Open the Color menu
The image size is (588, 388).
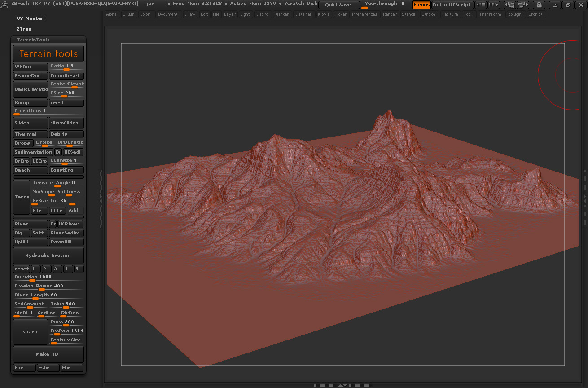[145, 14]
